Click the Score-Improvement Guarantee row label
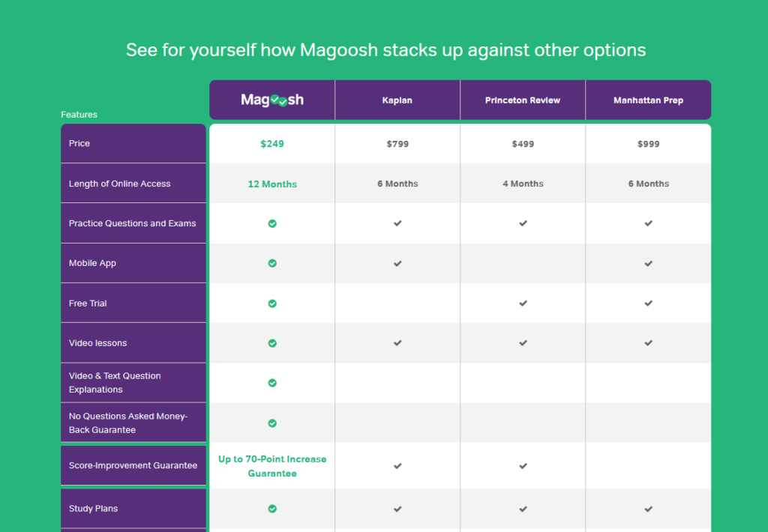 (133, 465)
